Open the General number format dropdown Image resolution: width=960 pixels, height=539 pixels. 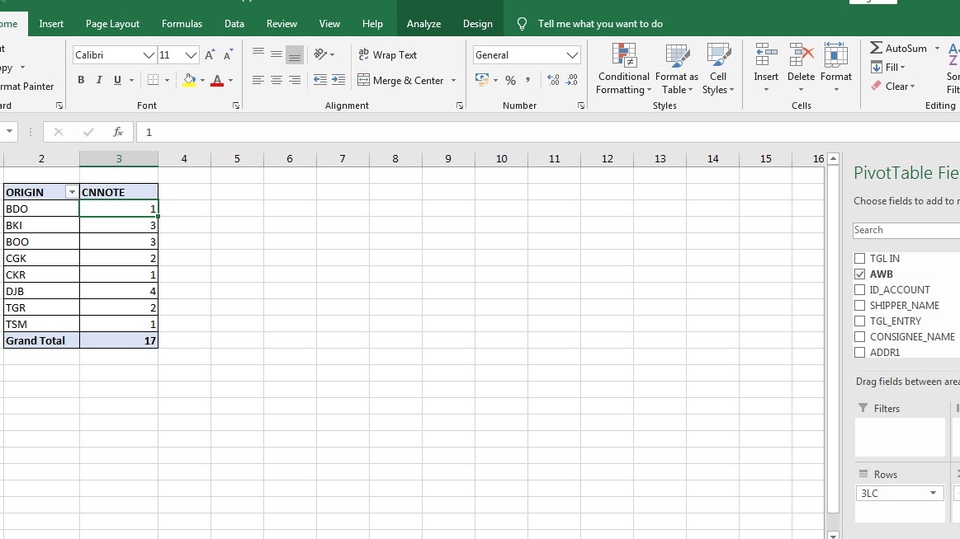point(572,55)
